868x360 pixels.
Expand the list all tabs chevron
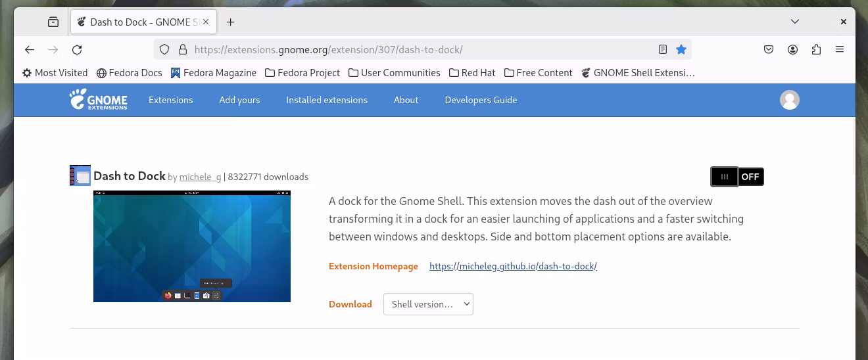click(x=795, y=22)
